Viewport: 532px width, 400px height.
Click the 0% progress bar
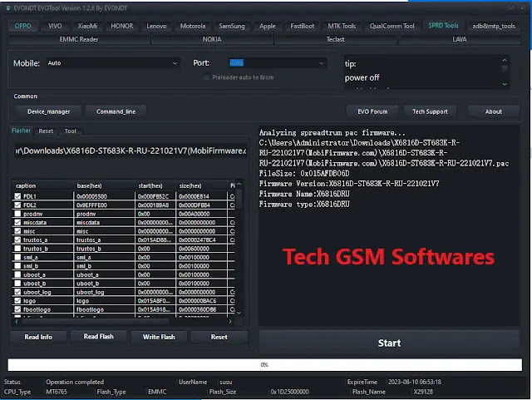point(264,365)
